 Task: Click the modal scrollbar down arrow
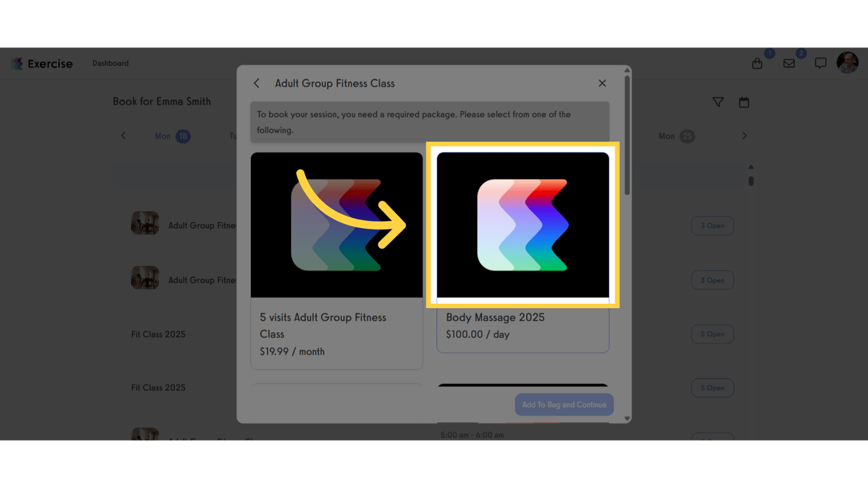click(x=627, y=419)
